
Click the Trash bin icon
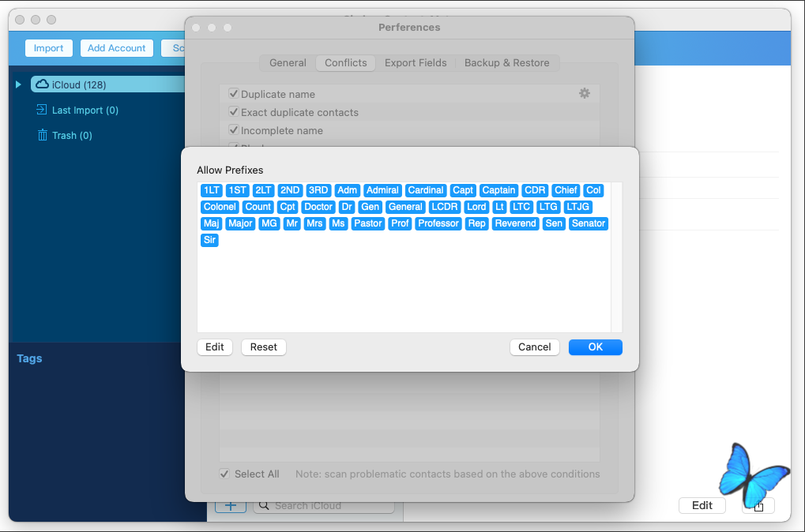[x=43, y=135]
